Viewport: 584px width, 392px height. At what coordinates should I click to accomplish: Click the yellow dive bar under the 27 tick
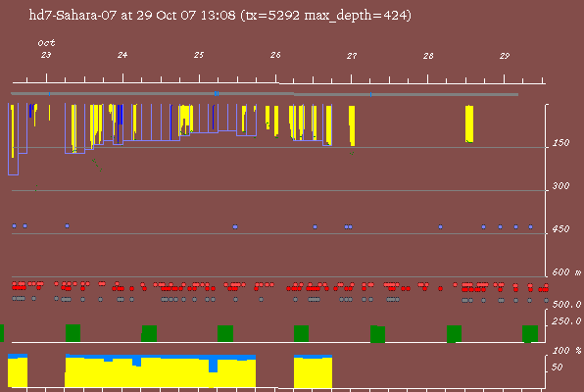(x=352, y=125)
